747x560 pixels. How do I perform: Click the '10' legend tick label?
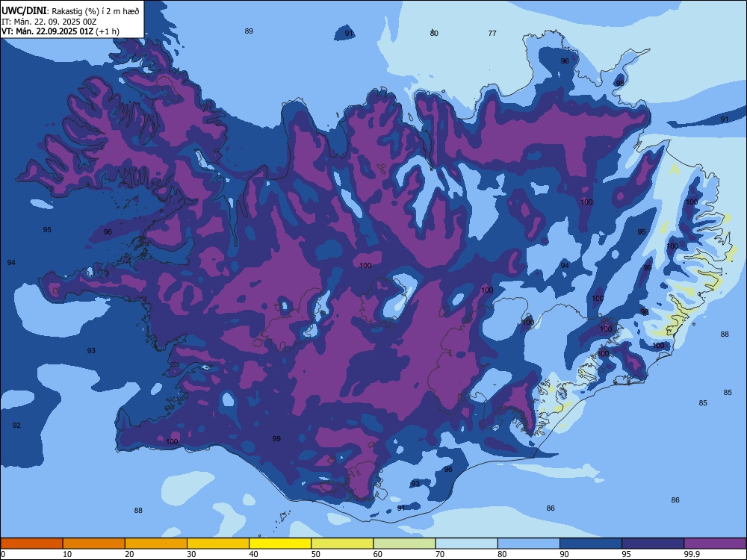(67, 554)
